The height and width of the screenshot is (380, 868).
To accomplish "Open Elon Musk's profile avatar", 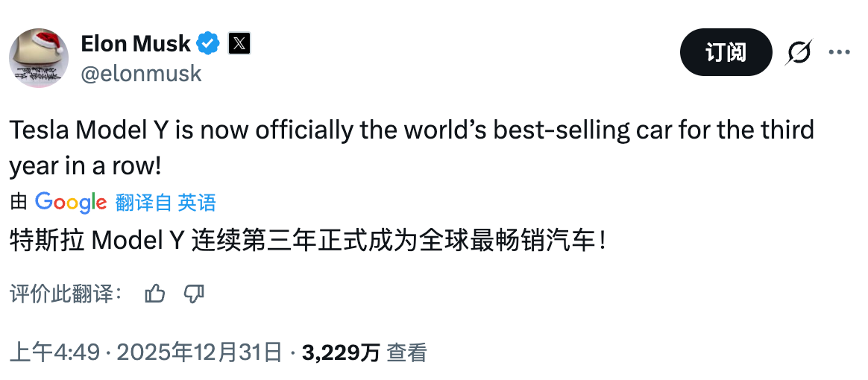I will tap(39, 58).
